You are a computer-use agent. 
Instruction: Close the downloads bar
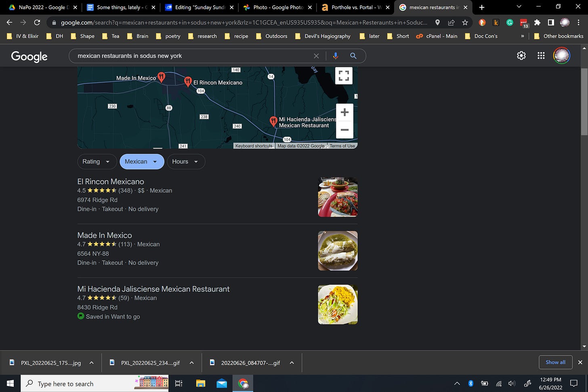[x=580, y=363]
